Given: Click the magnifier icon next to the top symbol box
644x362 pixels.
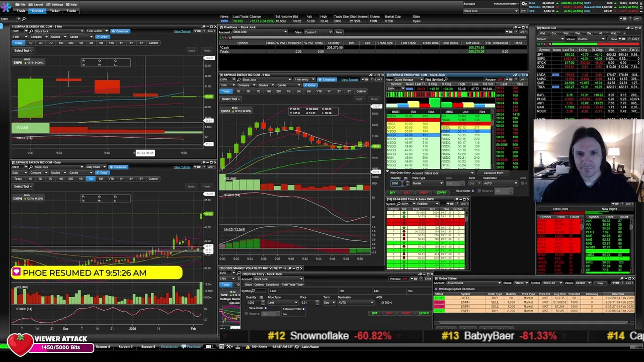Looking at the screenshot, I should tap(24, 19).
